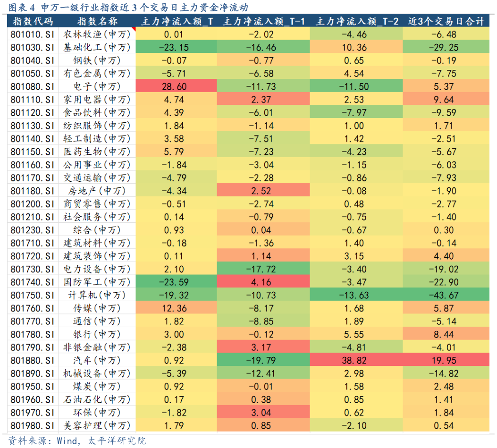Viewport: 497px width, 448px height.
Task: Click the 主力净流入额_T column header
Action: 177,21
